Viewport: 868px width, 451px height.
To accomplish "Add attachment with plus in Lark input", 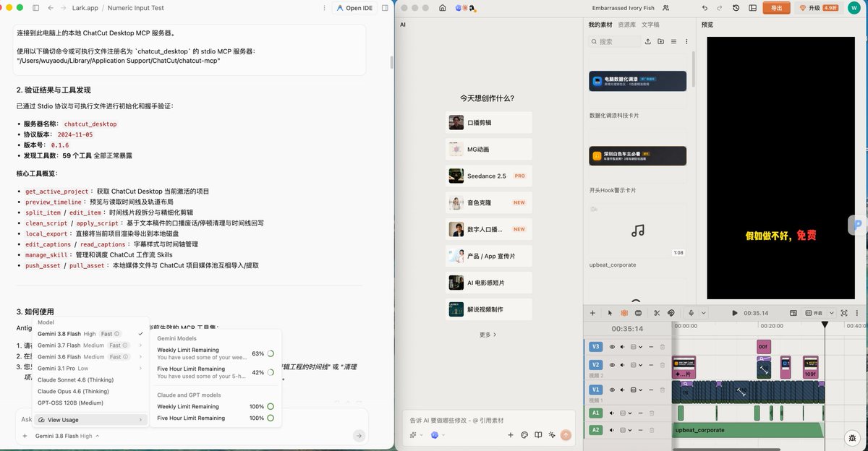I will point(25,436).
